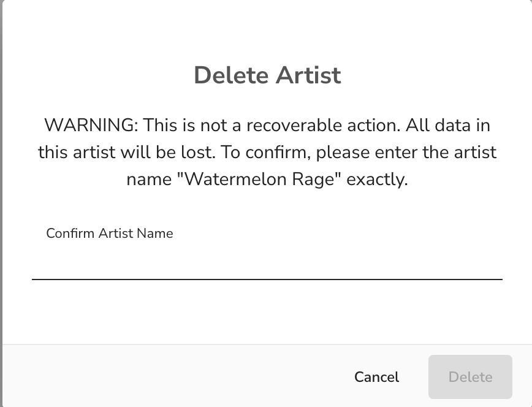
Task: Click the quoted "Watermelon Rage" name in warning
Action: click(259, 179)
